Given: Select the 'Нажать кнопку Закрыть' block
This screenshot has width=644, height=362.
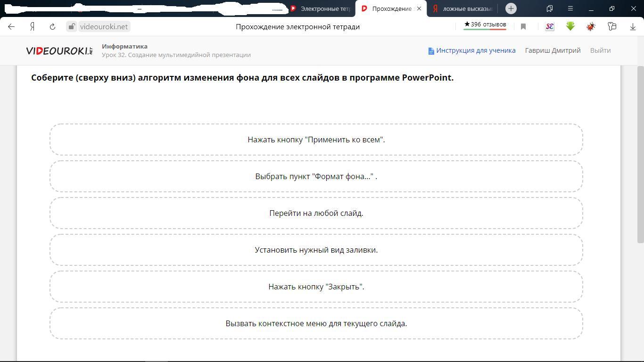Looking at the screenshot, I should [316, 287].
